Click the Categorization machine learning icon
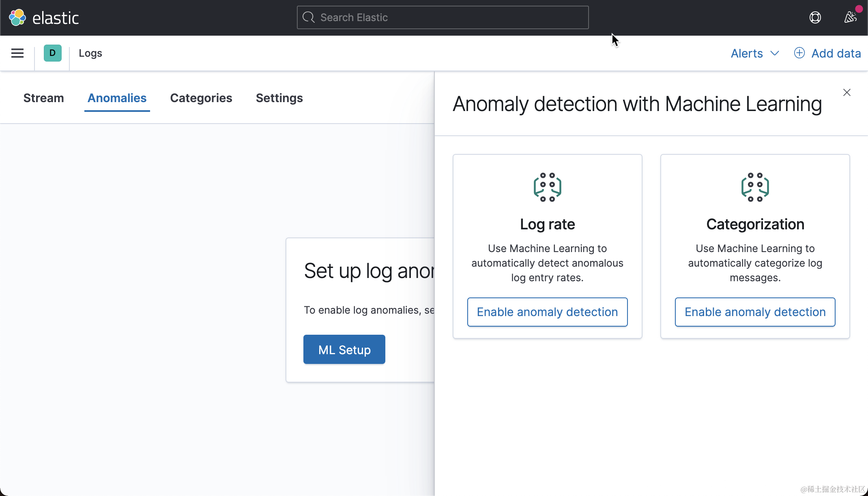 [x=755, y=187]
